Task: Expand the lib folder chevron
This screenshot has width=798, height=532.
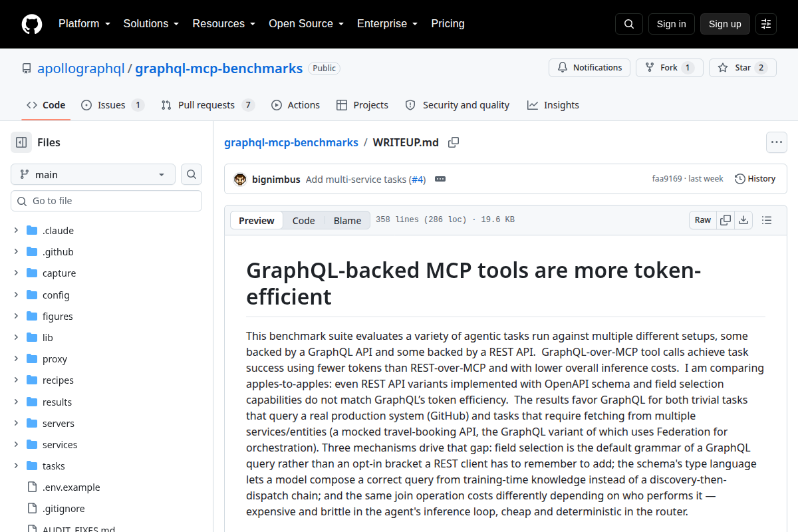Action: tap(16, 338)
